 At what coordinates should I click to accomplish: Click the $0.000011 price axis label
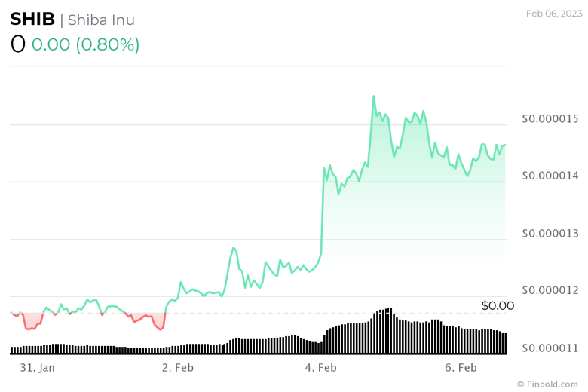pos(550,348)
